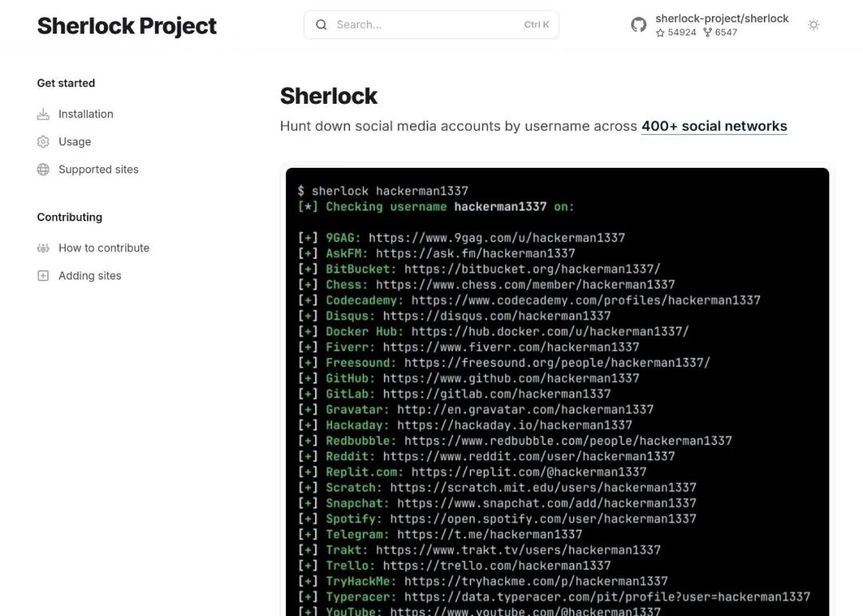Click the Adding sites plus icon
This screenshot has width=863, height=616.
point(43,276)
